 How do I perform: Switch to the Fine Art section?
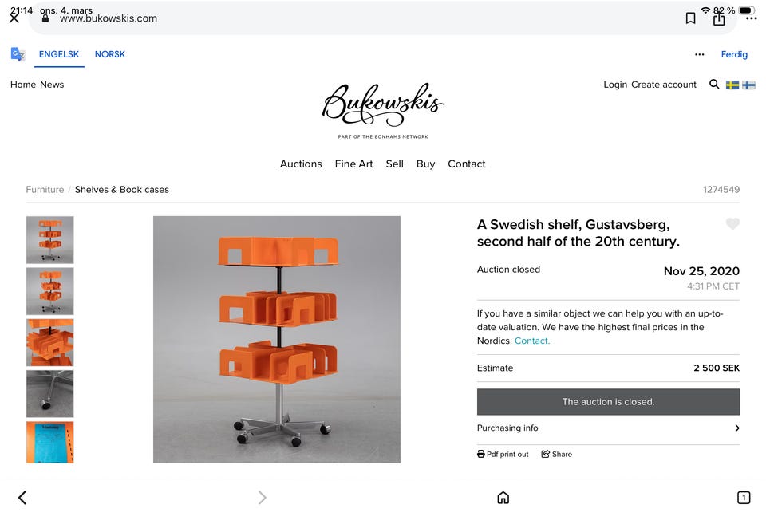click(x=353, y=164)
